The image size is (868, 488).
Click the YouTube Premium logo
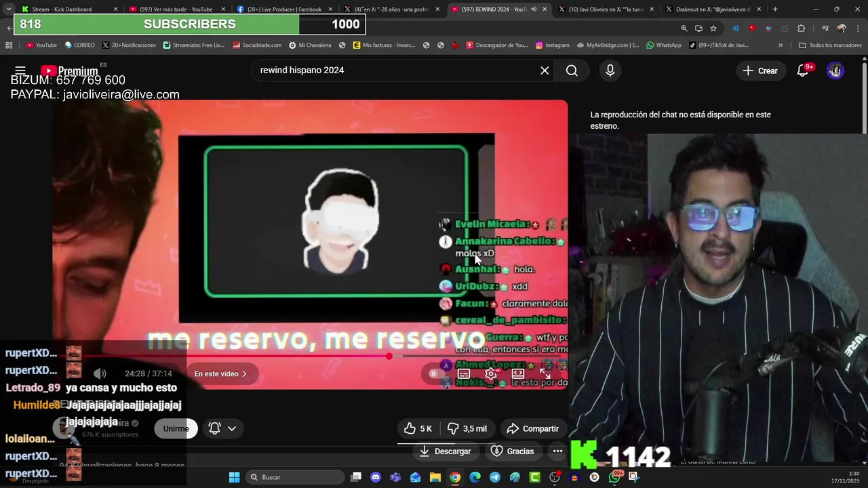tap(70, 70)
